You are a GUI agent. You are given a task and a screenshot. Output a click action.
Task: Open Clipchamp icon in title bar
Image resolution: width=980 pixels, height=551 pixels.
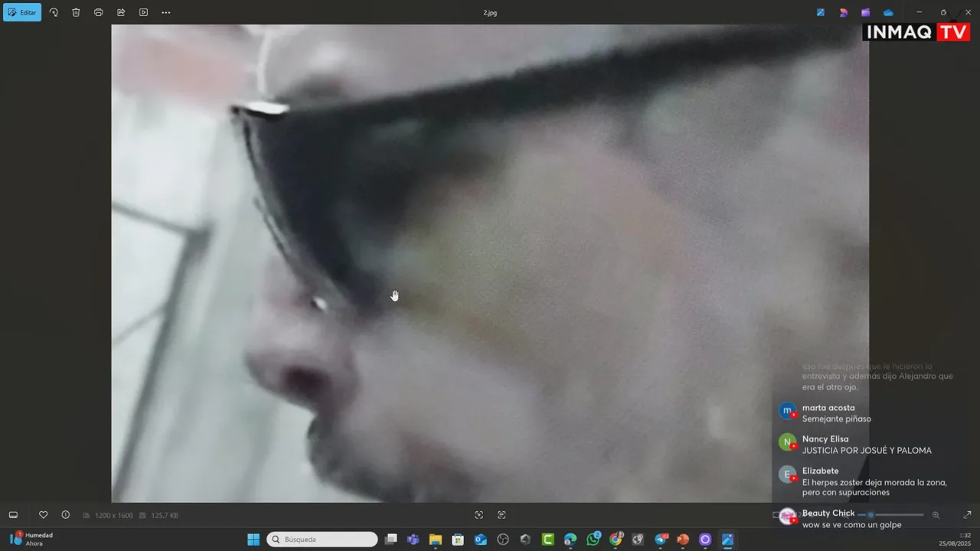(865, 12)
